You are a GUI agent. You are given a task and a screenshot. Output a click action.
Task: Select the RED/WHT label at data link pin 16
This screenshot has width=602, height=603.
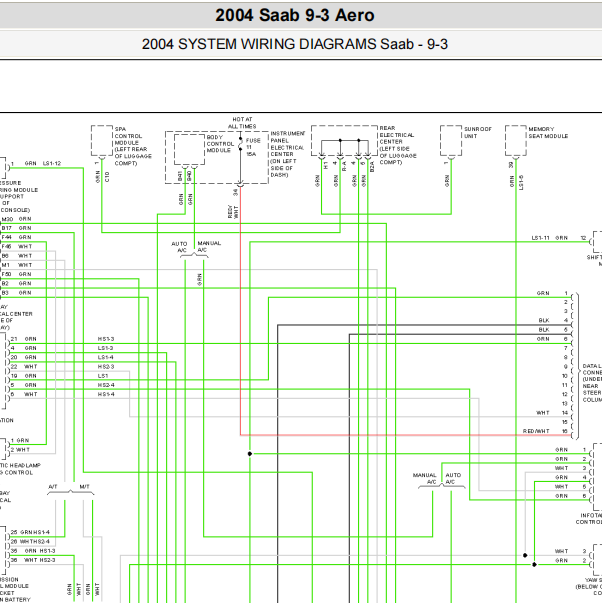click(x=536, y=431)
